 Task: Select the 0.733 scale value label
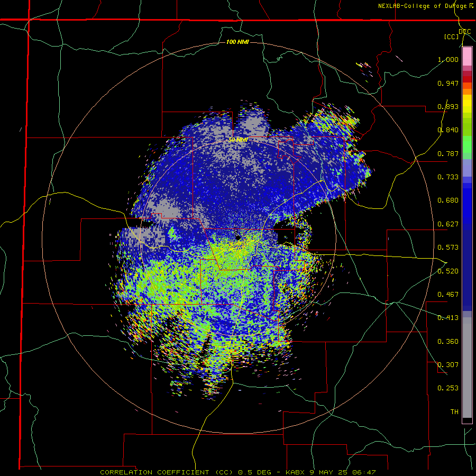(448, 177)
